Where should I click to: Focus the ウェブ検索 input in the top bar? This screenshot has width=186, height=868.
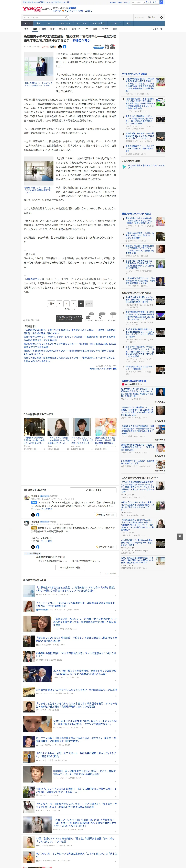click(x=137, y=2)
